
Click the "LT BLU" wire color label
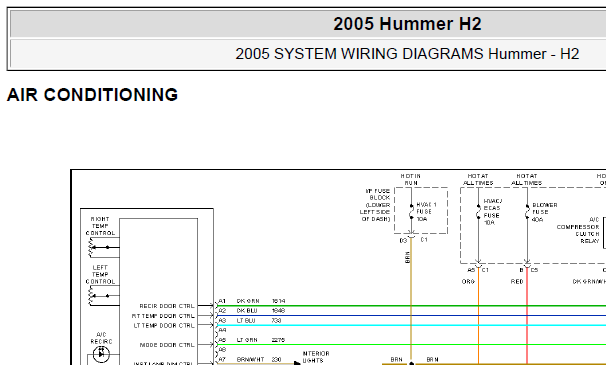246,321
